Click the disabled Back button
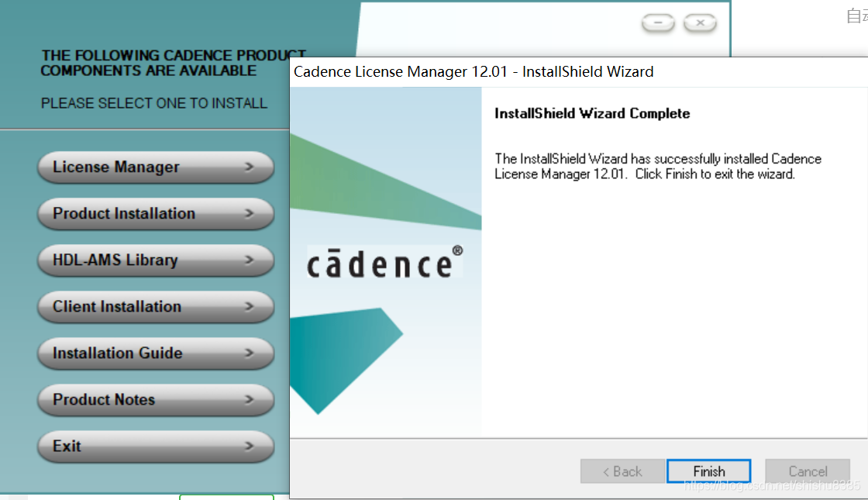The image size is (868, 500). click(x=622, y=471)
